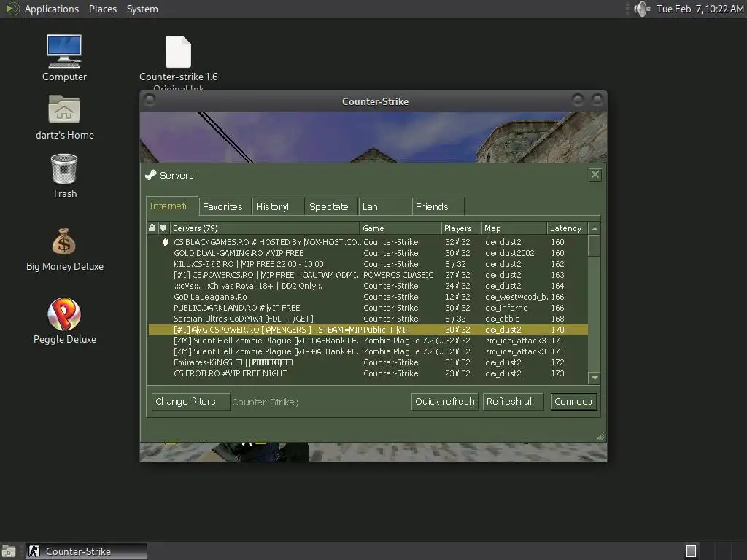
Task: Sort by Players column header
Action: click(461, 228)
